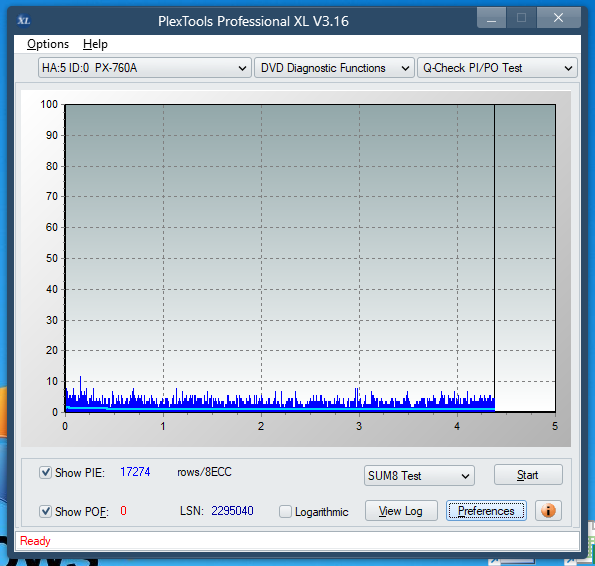Enable the Logarithmic checkbox
595x566 pixels.
point(285,511)
